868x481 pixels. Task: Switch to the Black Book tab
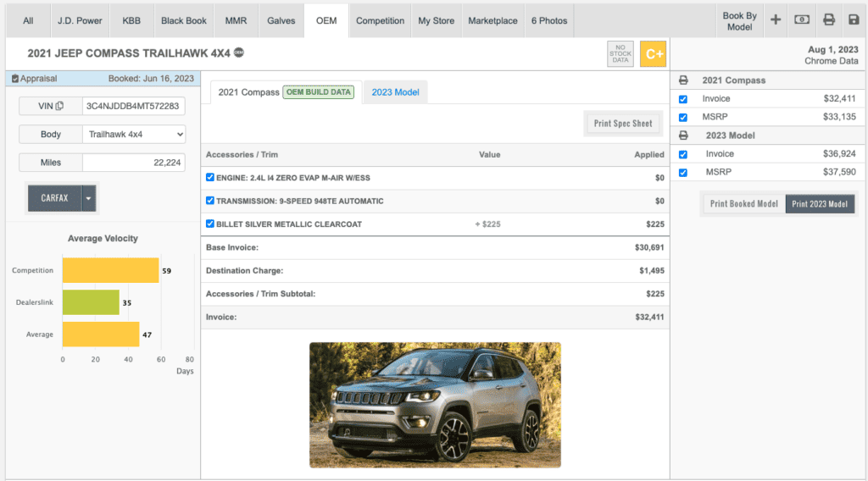[184, 20]
